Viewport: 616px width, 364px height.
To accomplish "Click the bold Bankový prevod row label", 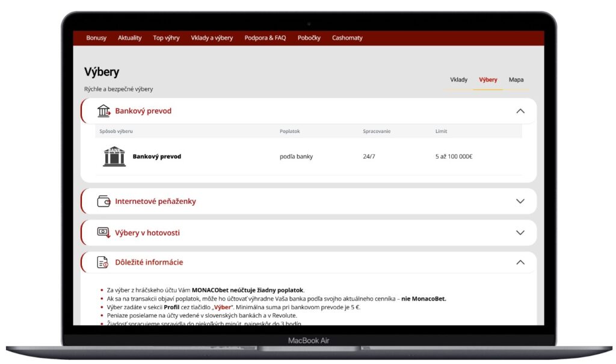I will 157,156.
